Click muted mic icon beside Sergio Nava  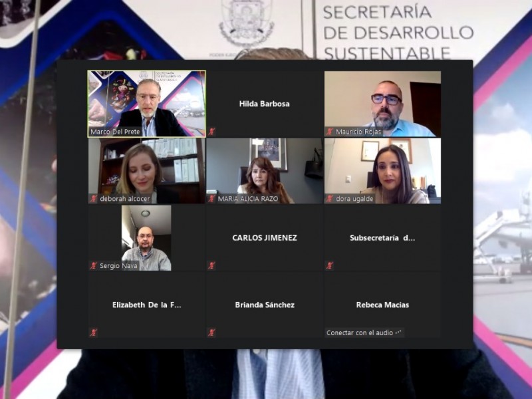pos(94,265)
